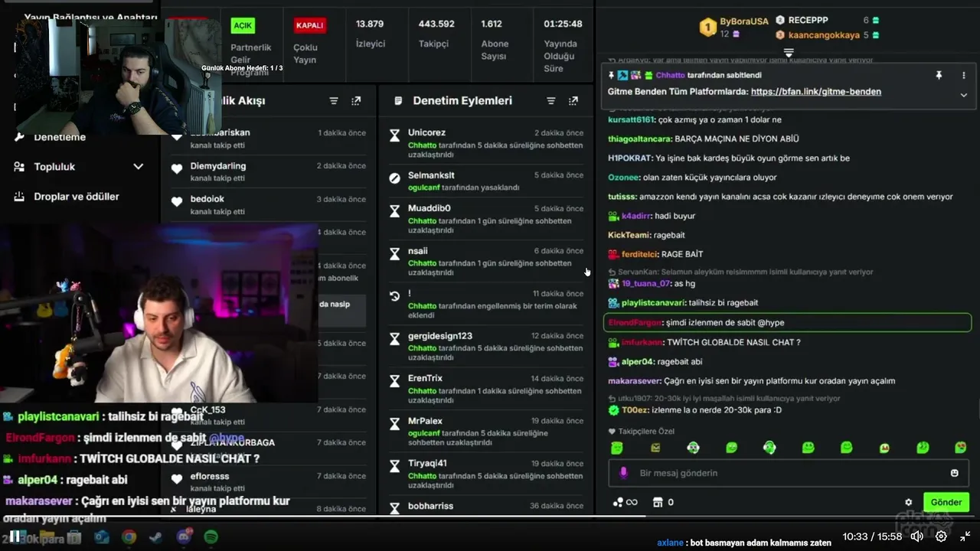This screenshot has width=980, height=551.
Task: Click the KAPALI Çoklu Yayın badge
Action: tap(310, 25)
